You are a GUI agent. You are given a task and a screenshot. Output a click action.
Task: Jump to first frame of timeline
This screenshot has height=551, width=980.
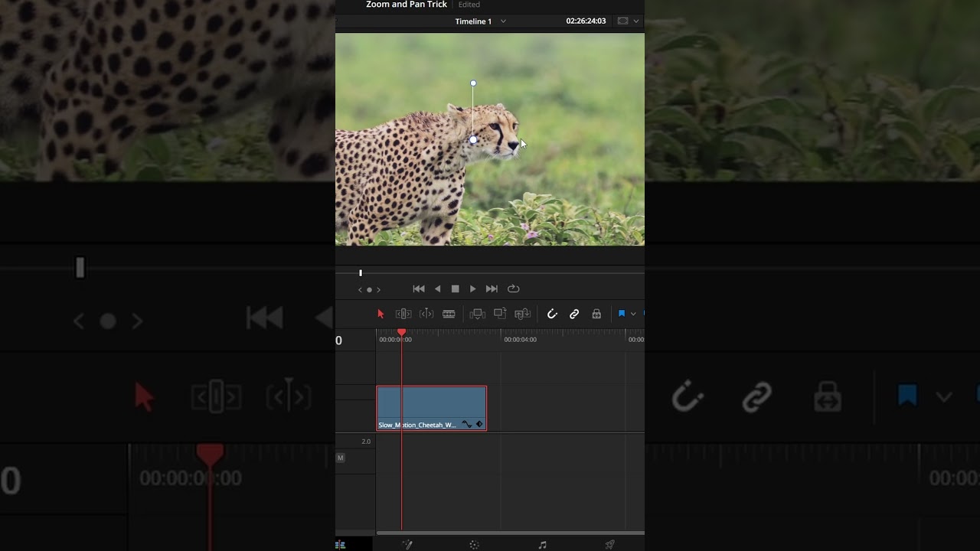click(x=419, y=289)
